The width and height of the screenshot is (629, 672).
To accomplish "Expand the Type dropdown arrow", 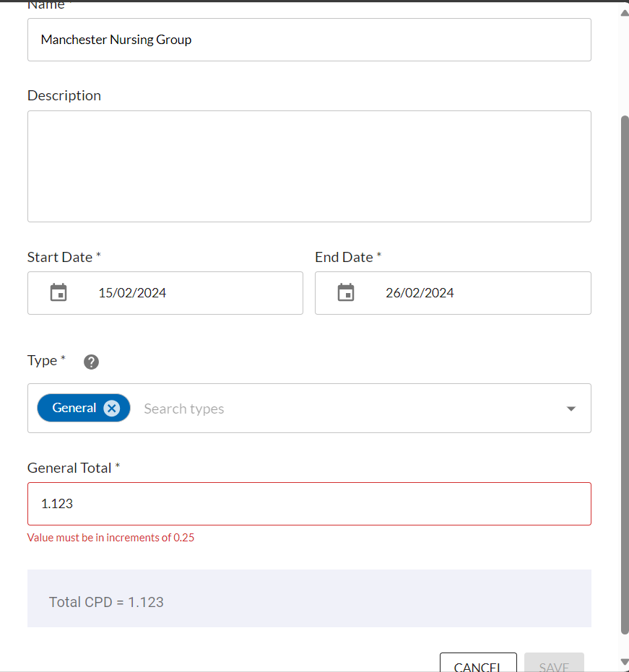I will (x=571, y=409).
